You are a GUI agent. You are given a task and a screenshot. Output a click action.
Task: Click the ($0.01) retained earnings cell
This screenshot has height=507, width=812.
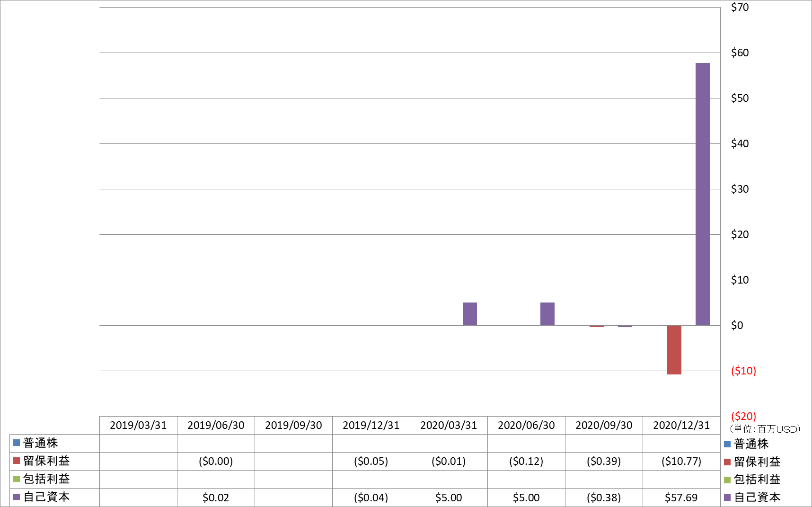(x=449, y=461)
